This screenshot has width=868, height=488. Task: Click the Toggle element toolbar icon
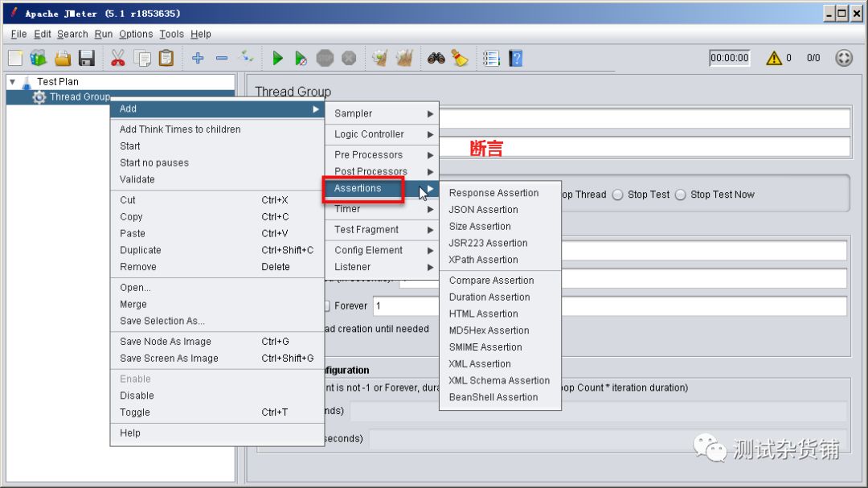point(246,58)
